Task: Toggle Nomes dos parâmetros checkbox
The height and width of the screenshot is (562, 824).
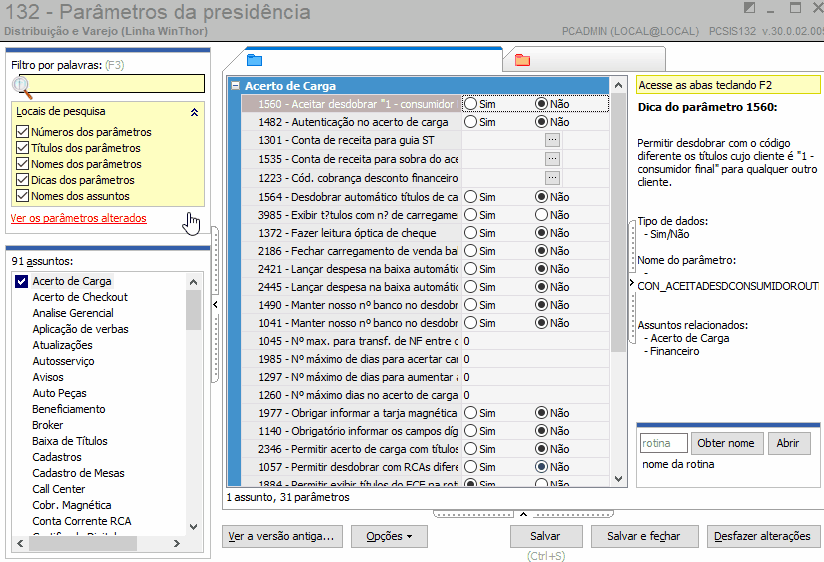Action: click(x=22, y=164)
